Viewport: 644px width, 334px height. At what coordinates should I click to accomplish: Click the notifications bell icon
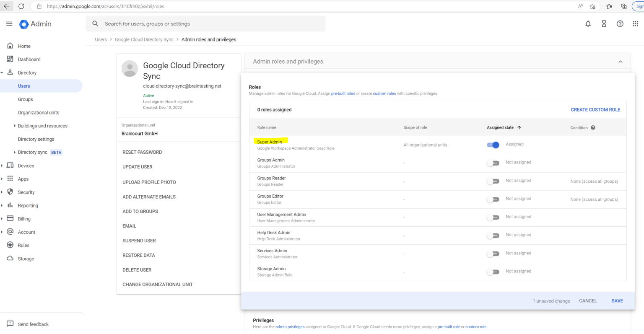pos(588,24)
